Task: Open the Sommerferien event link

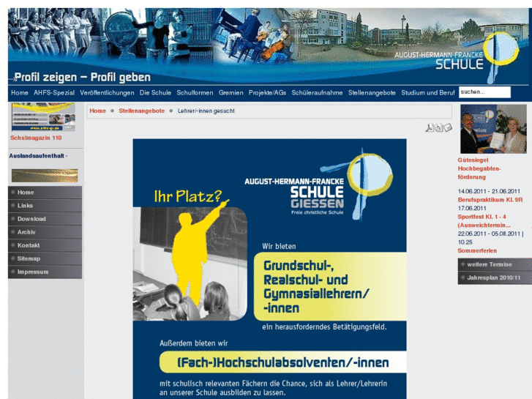Action: pyautogui.click(x=477, y=250)
